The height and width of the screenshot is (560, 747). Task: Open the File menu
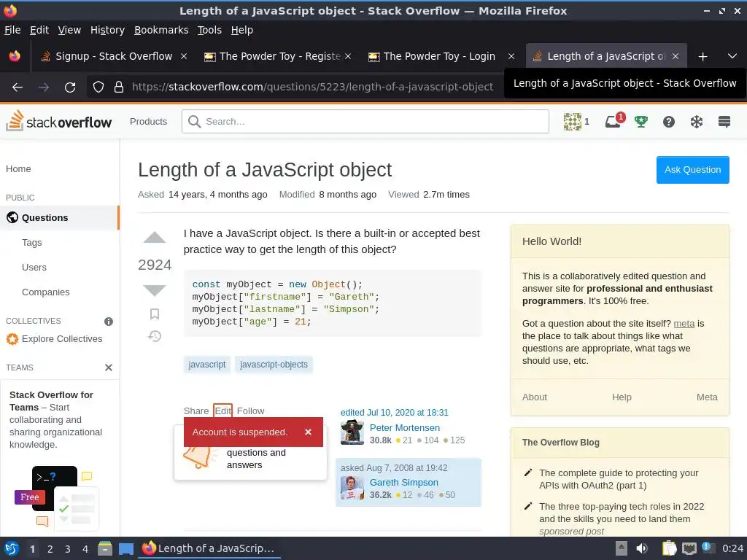coord(13,30)
